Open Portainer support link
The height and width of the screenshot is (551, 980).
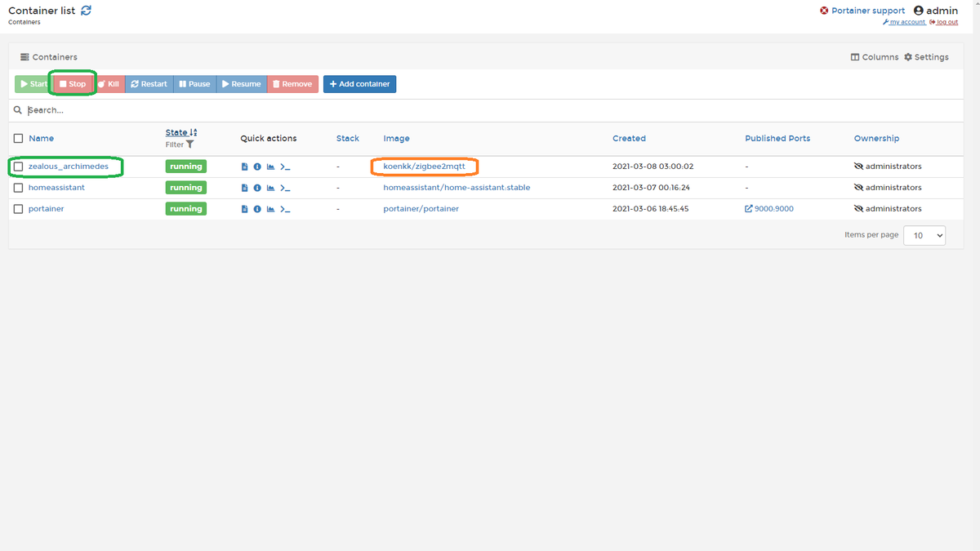[x=862, y=11]
